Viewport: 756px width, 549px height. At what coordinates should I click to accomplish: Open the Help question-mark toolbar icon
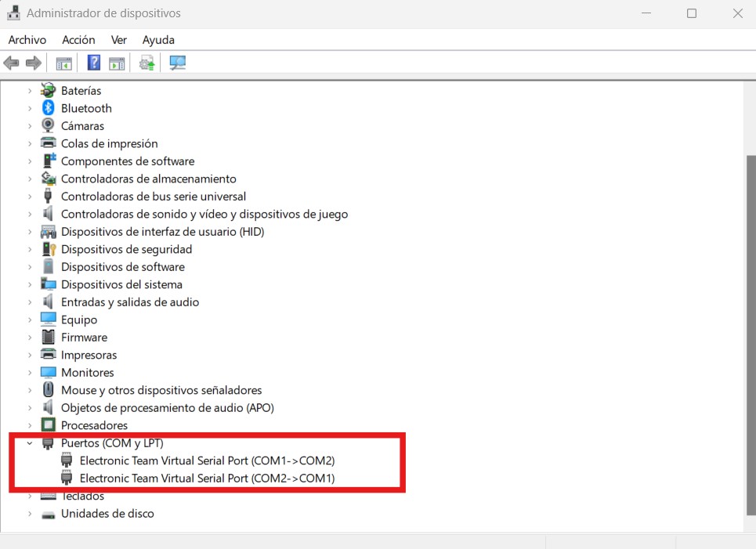(x=94, y=63)
